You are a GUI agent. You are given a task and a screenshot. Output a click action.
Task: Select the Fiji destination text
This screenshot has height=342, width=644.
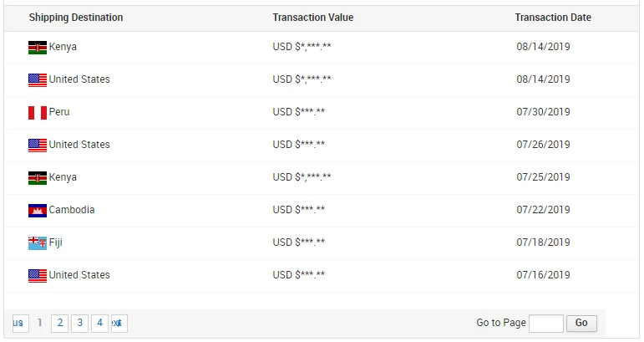56,242
